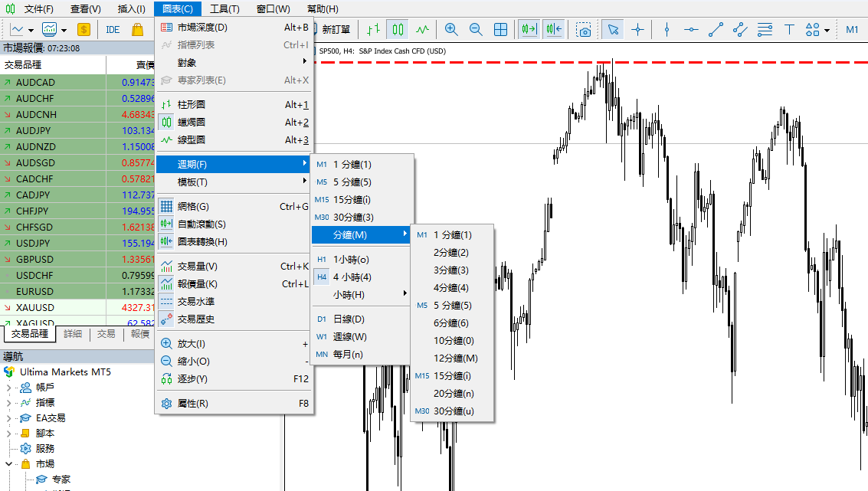Toggle 圖表轉換 chart shift menu option
The image size is (868, 491).
tap(201, 241)
